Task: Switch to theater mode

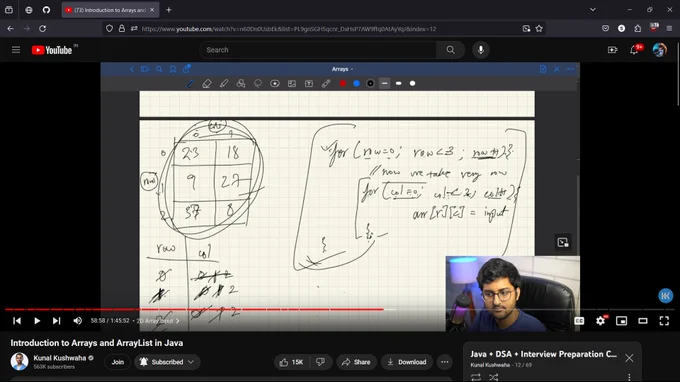Action: point(643,321)
